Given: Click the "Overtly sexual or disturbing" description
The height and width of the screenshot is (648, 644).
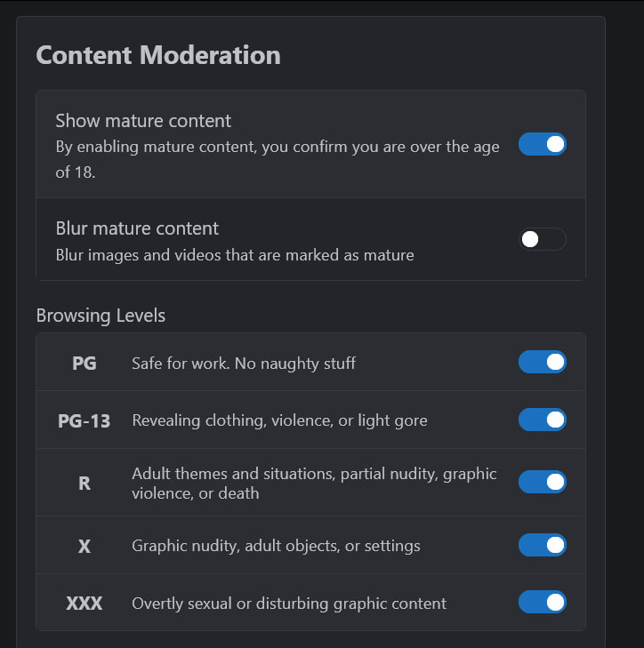Looking at the screenshot, I should [x=289, y=604].
